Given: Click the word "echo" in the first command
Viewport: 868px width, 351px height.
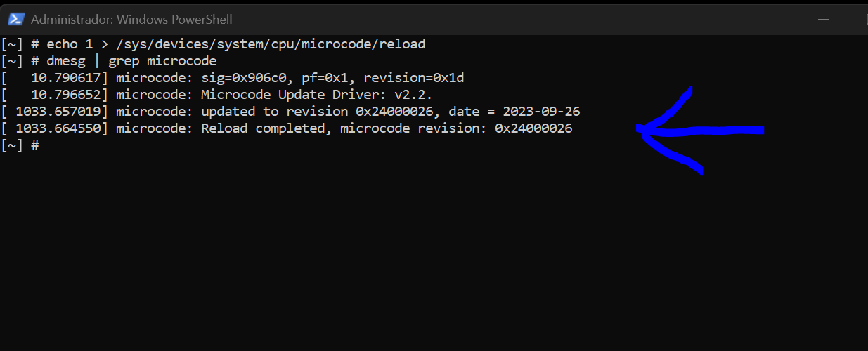Looking at the screenshot, I should tap(62, 44).
